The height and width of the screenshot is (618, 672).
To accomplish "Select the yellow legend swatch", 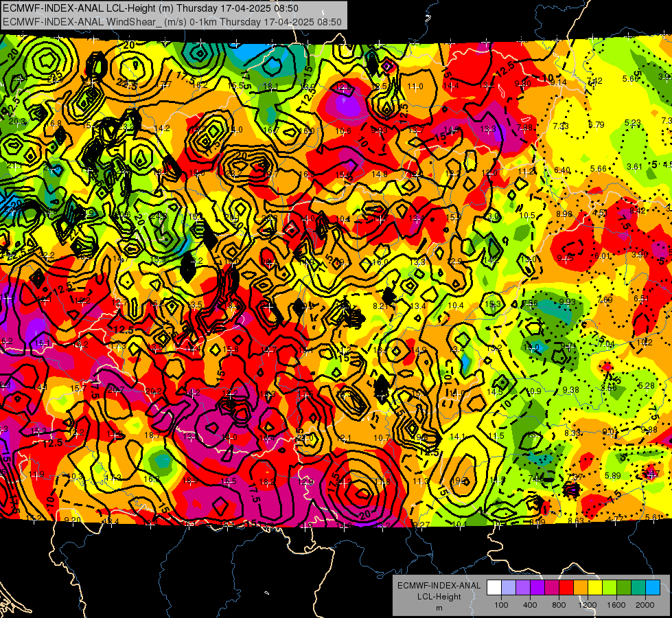I will [595, 587].
